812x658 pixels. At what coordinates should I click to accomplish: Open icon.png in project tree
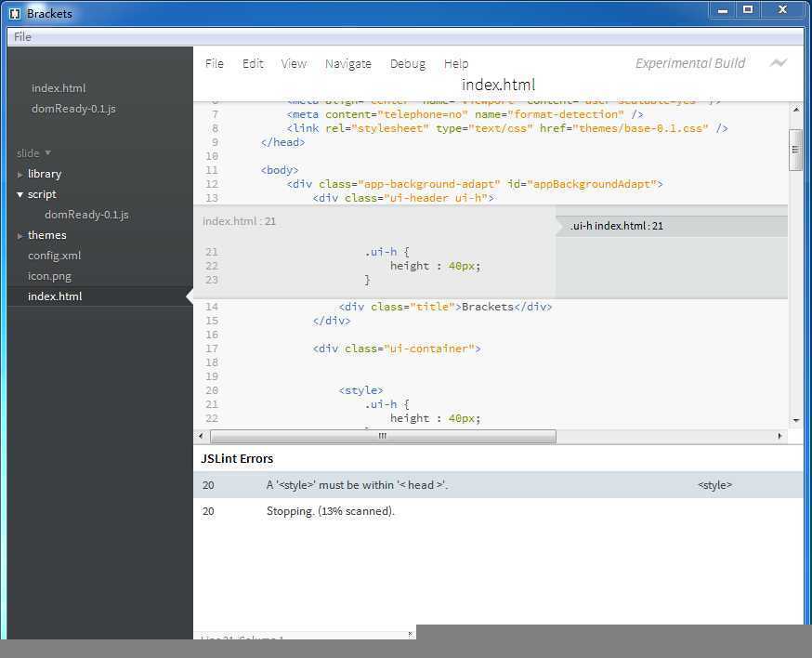(50, 276)
